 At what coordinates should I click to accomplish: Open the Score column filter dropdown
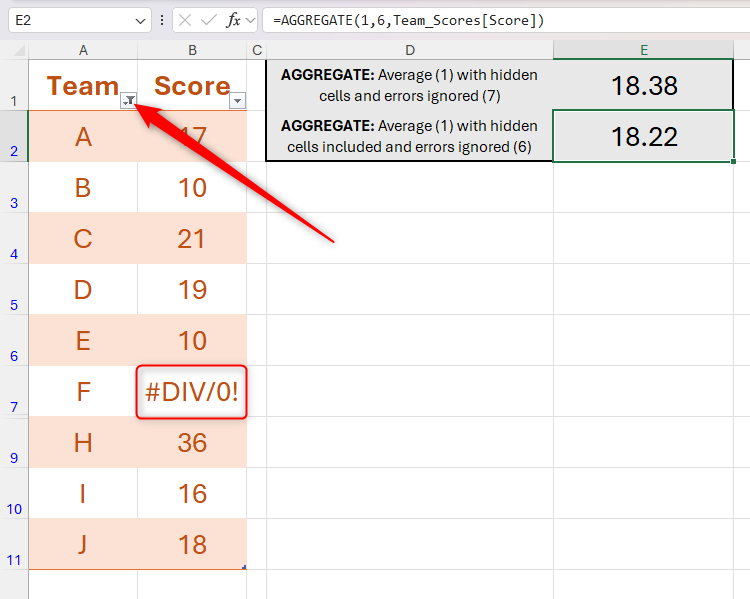pos(237,101)
